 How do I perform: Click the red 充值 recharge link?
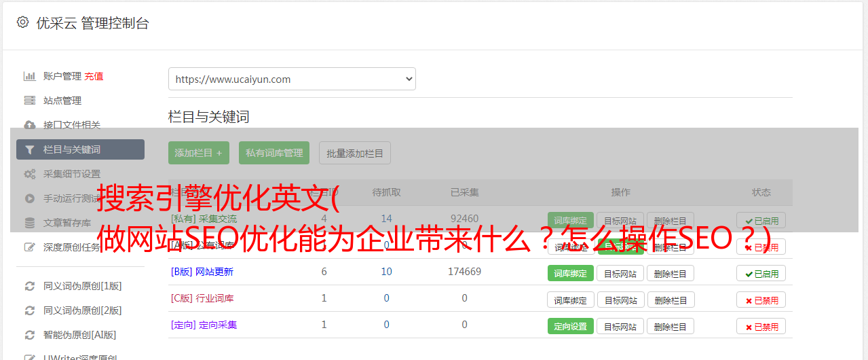[x=94, y=76]
